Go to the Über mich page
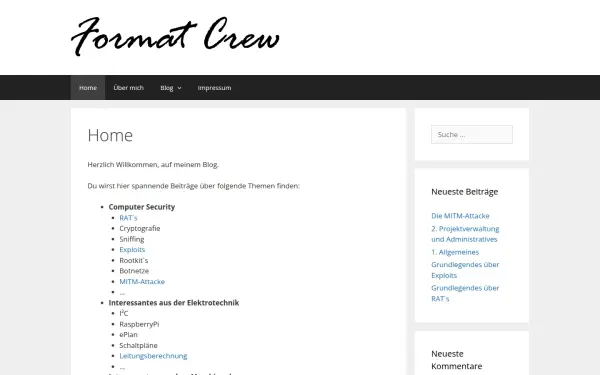Viewport: 600px width, 375px height. pos(129,88)
